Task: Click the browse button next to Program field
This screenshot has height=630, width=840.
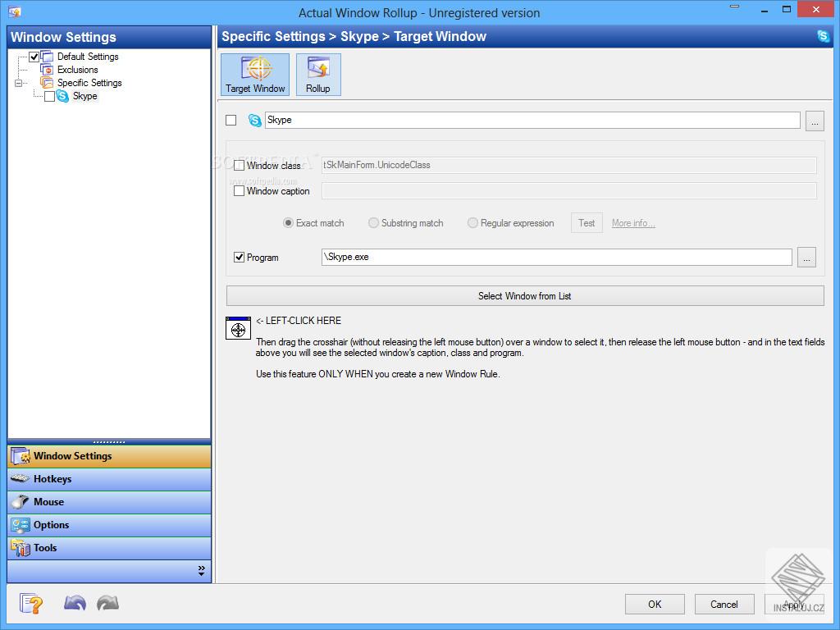Action: (x=806, y=257)
